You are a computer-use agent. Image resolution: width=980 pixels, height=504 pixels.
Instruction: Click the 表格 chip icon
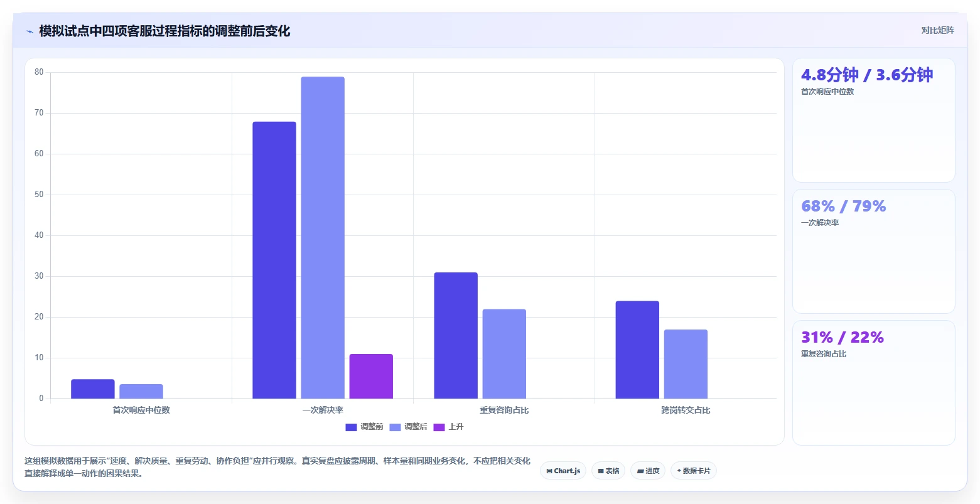(x=601, y=471)
